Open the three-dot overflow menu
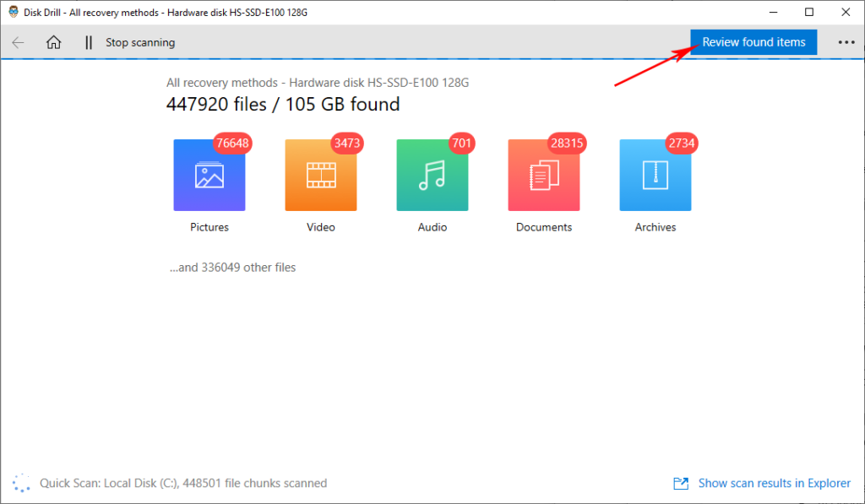Viewport: 865px width, 504px height. point(846,42)
